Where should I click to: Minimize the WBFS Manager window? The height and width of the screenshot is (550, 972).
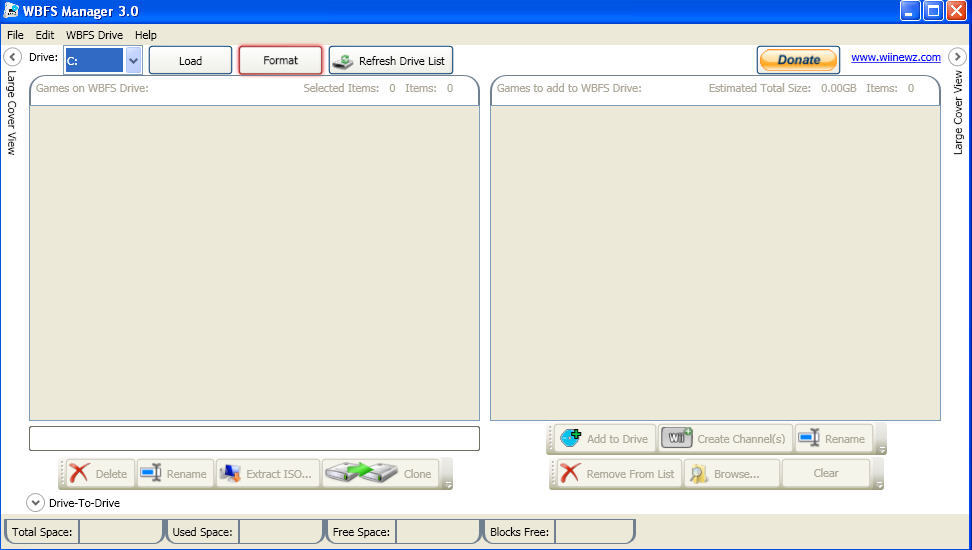(910, 11)
